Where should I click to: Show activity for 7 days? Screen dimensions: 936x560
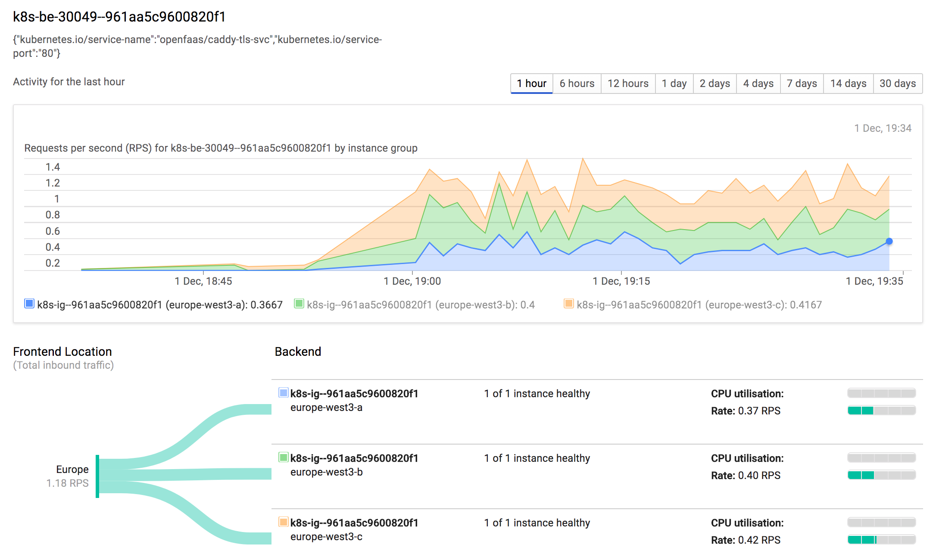coord(802,83)
